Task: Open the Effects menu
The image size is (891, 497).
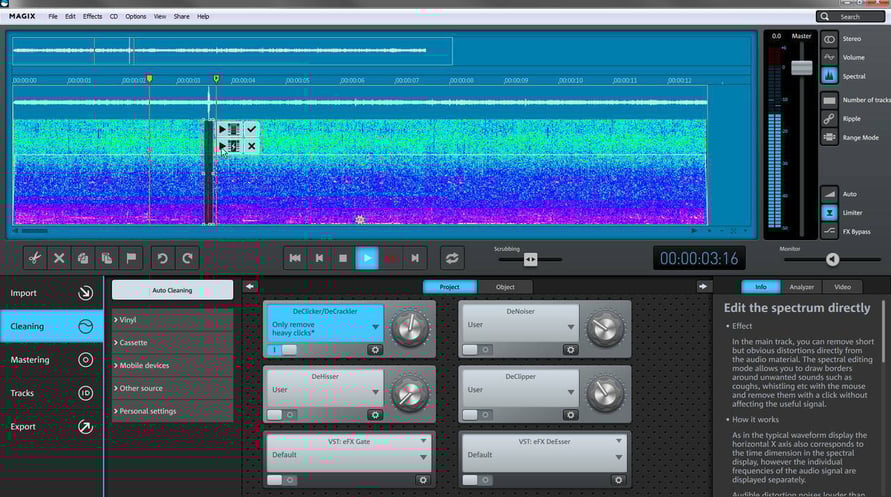Action: click(x=93, y=16)
